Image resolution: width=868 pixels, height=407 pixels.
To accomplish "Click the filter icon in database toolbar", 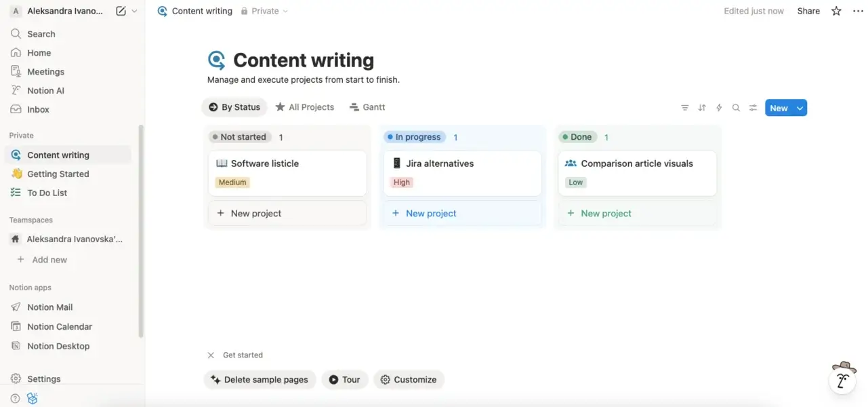I will (x=685, y=108).
